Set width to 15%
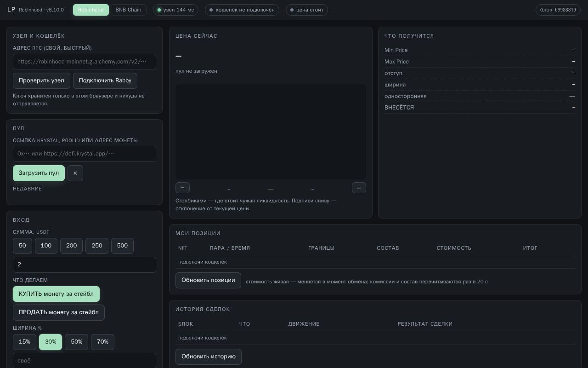This screenshot has width=588, height=368. point(25,342)
